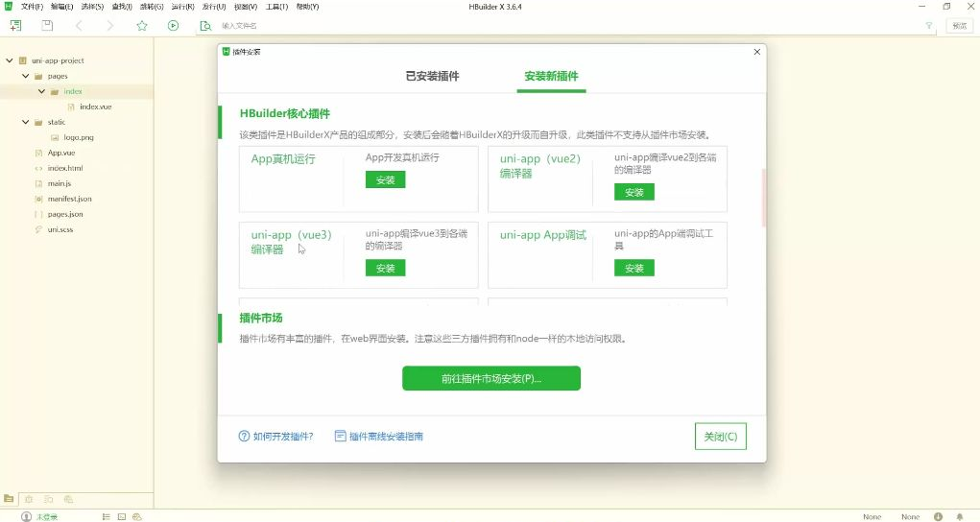Screen dimensions: 980x522
Task: Open the 帮助(Y) menu
Action: click(307, 7)
